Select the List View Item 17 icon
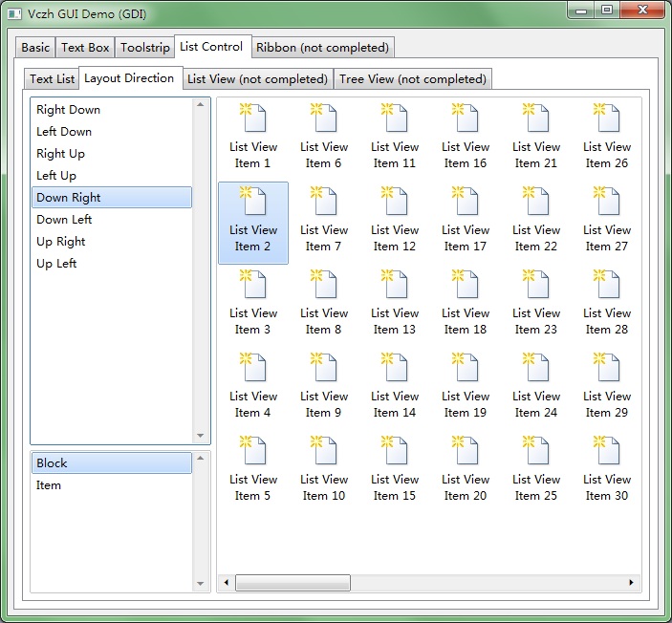 pos(465,201)
